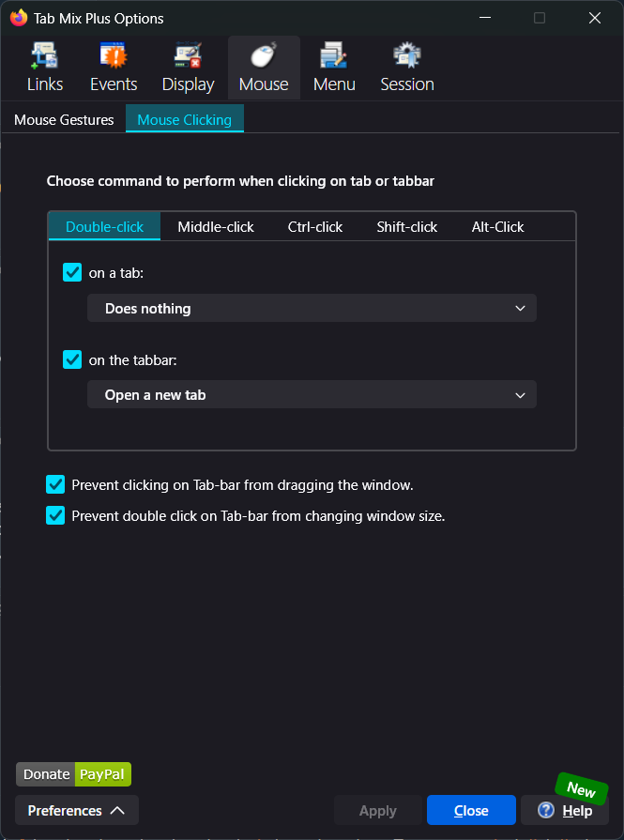
Task: Toggle prevent double click changing window size
Action: click(x=55, y=515)
